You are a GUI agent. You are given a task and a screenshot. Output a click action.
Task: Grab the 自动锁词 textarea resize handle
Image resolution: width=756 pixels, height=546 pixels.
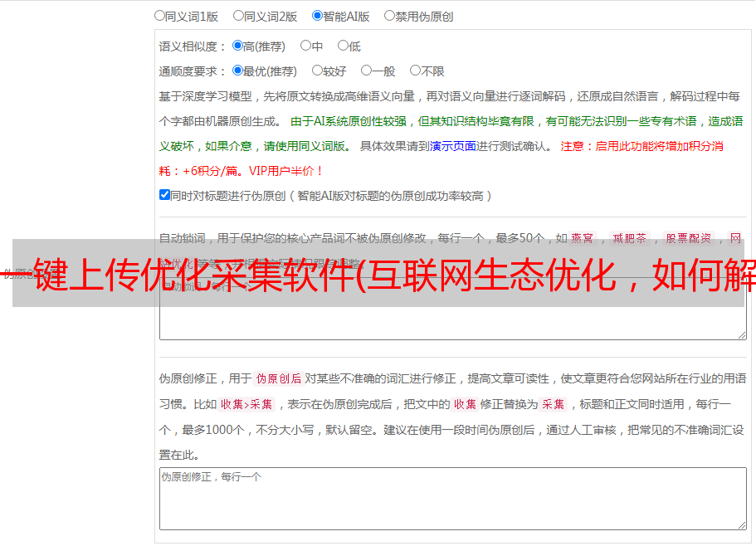click(742, 335)
